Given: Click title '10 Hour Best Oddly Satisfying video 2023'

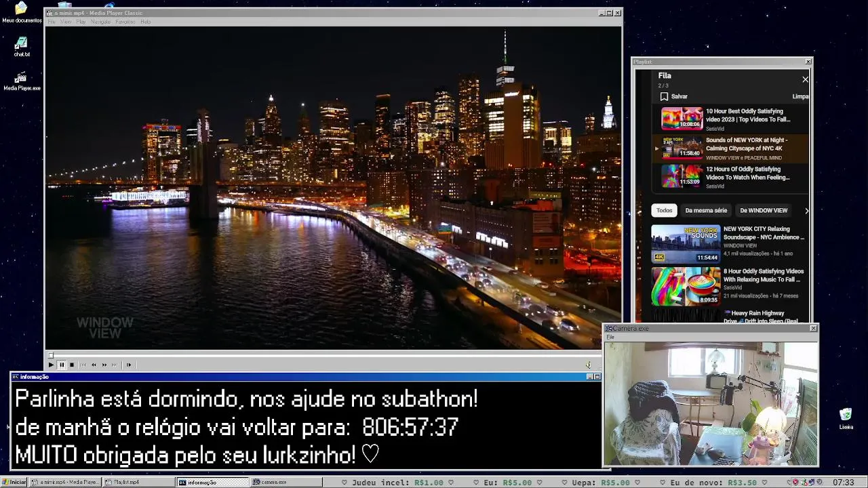Looking at the screenshot, I should pos(748,115).
